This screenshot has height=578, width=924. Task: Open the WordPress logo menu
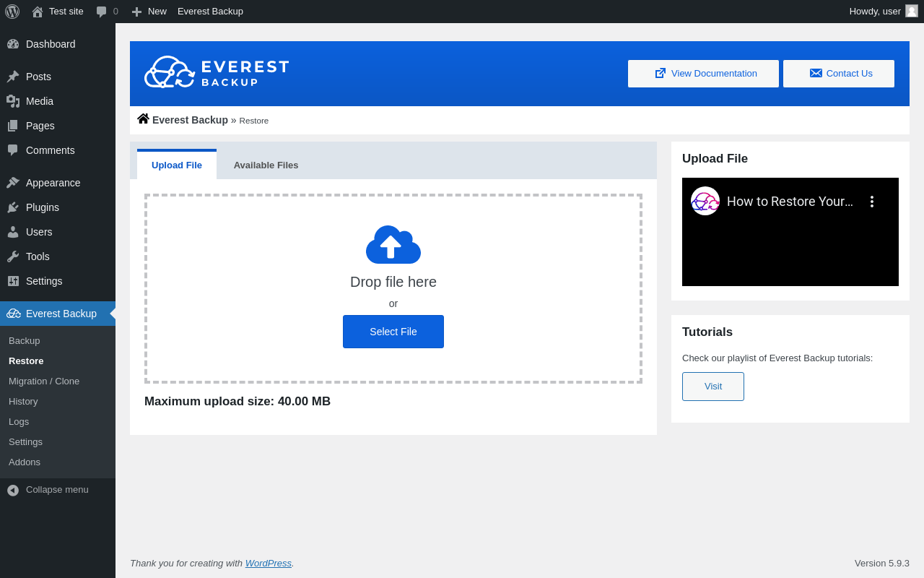click(12, 12)
